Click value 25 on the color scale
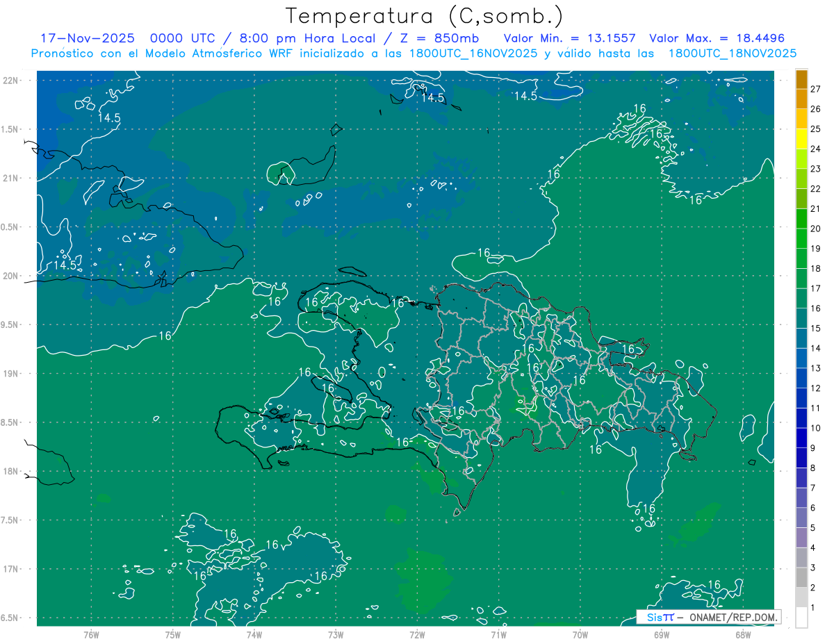Image resolution: width=834 pixels, height=644 pixels. pos(816,129)
